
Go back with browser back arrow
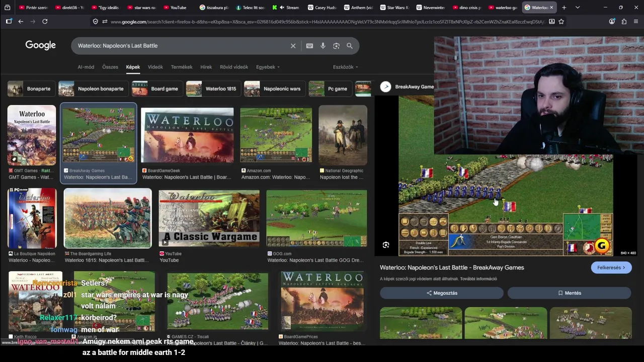(21, 22)
